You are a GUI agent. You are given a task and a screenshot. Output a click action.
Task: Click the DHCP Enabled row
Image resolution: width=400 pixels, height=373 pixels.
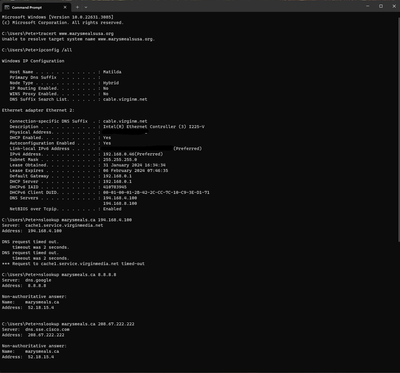click(x=60, y=138)
